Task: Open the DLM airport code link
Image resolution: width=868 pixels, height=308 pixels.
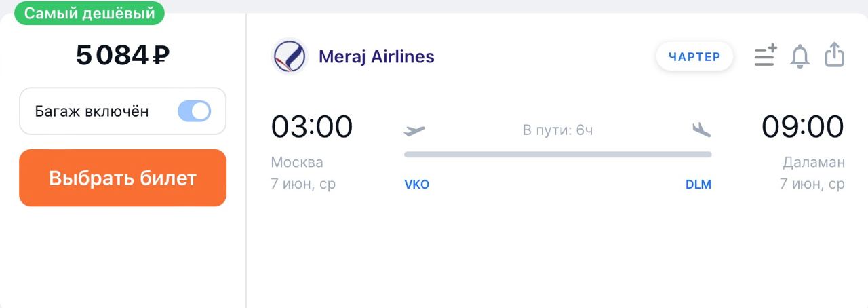Action: 698,185
